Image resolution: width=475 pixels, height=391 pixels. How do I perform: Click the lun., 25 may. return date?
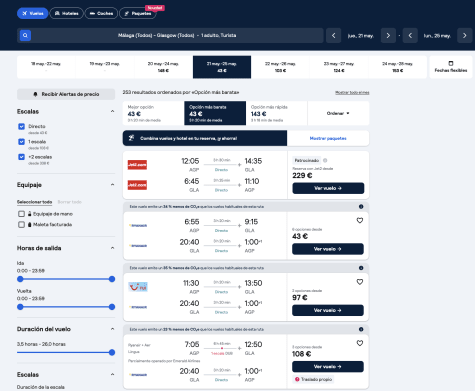(437, 36)
